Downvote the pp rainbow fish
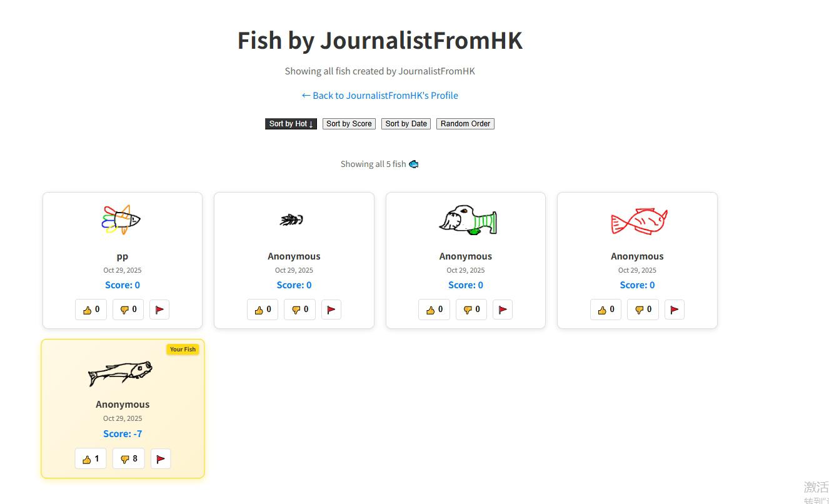The height and width of the screenshot is (504, 829). tap(128, 310)
